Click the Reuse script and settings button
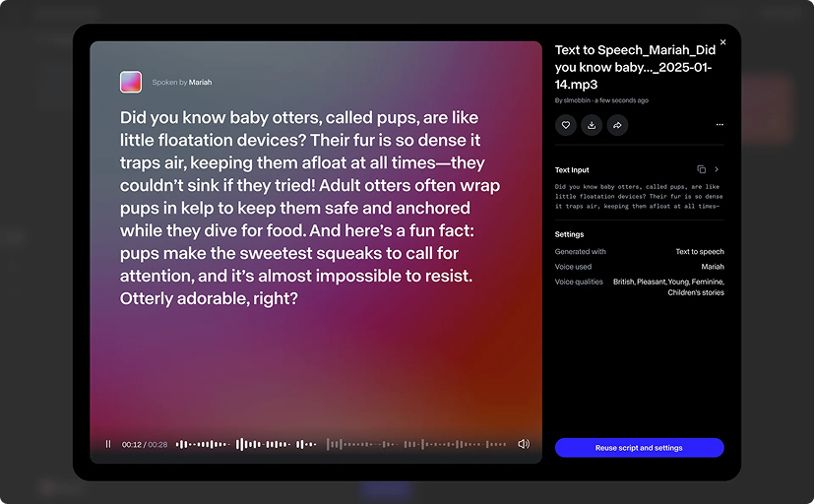Viewport: 815px width, 504px height. 639,448
